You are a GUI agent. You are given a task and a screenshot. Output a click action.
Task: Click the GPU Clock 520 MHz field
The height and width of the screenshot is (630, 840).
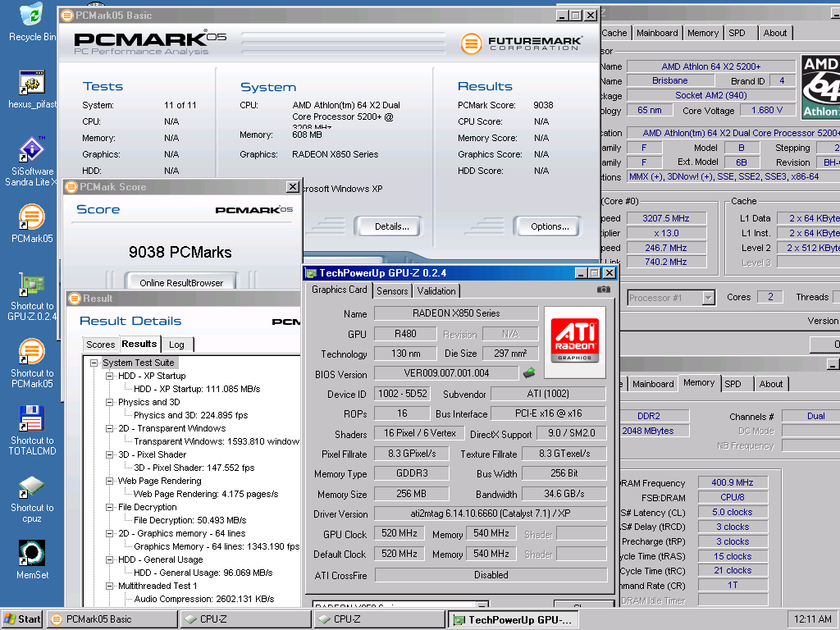(399, 533)
